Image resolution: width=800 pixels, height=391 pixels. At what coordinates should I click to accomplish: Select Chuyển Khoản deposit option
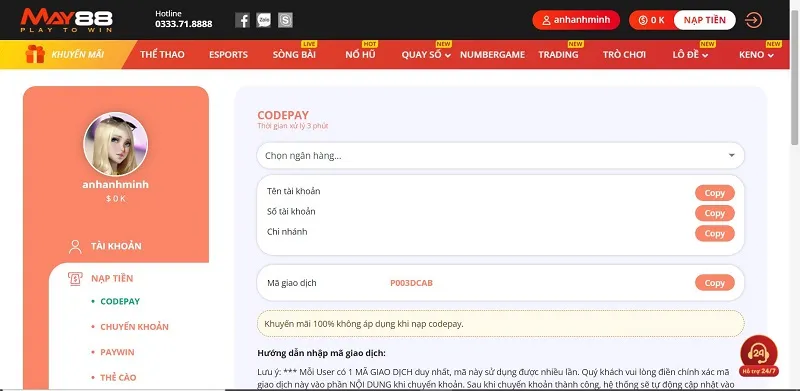(134, 327)
